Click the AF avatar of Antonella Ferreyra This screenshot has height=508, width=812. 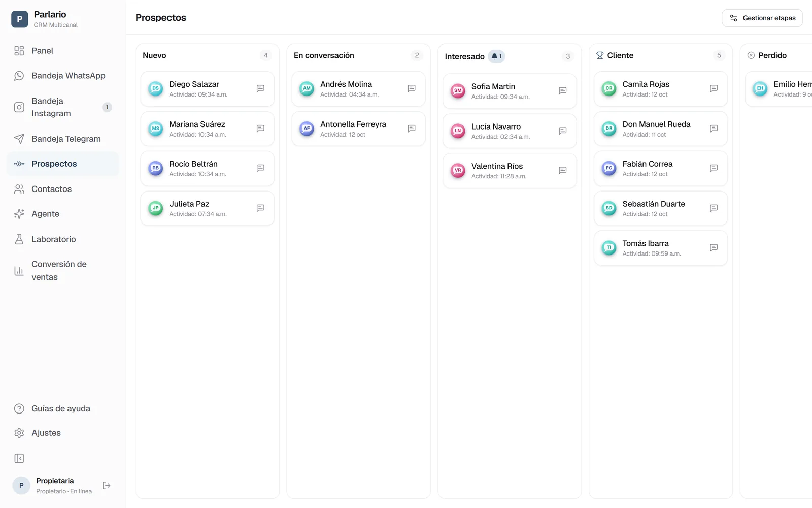[307, 129]
